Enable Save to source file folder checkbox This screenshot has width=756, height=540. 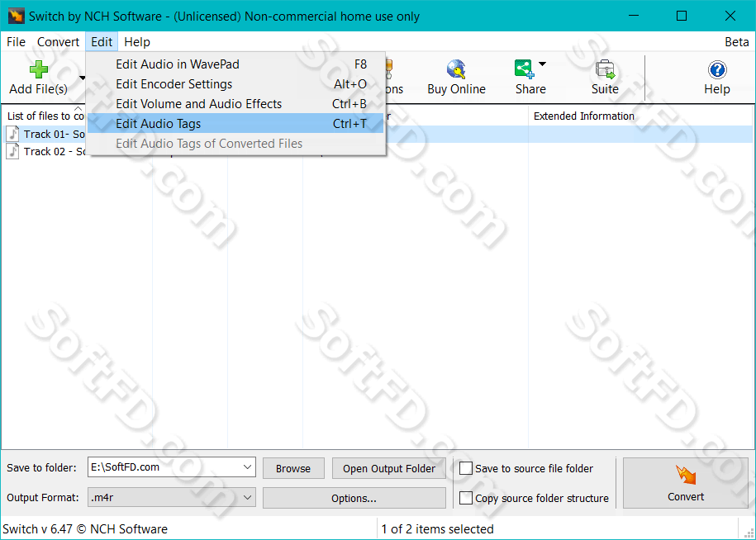point(466,468)
